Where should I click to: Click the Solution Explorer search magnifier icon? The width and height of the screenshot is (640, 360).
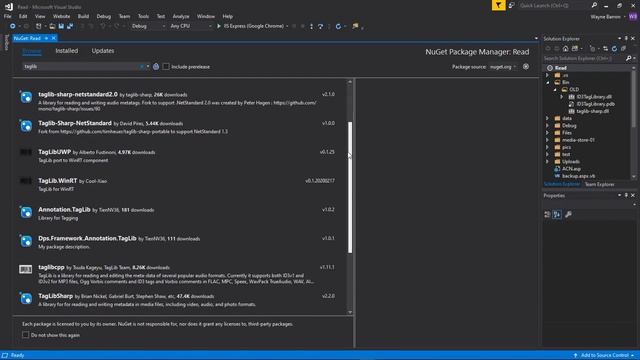(x=628, y=58)
